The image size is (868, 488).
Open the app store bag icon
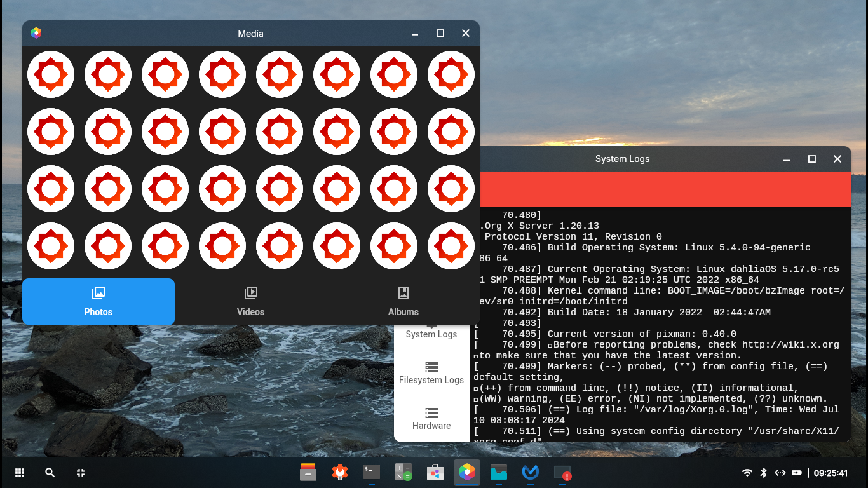coord(435,473)
